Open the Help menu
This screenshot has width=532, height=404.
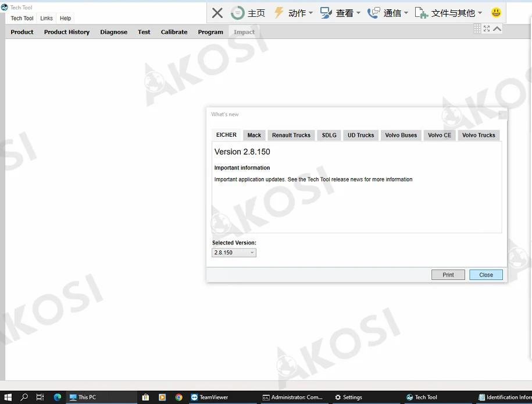[x=66, y=19]
